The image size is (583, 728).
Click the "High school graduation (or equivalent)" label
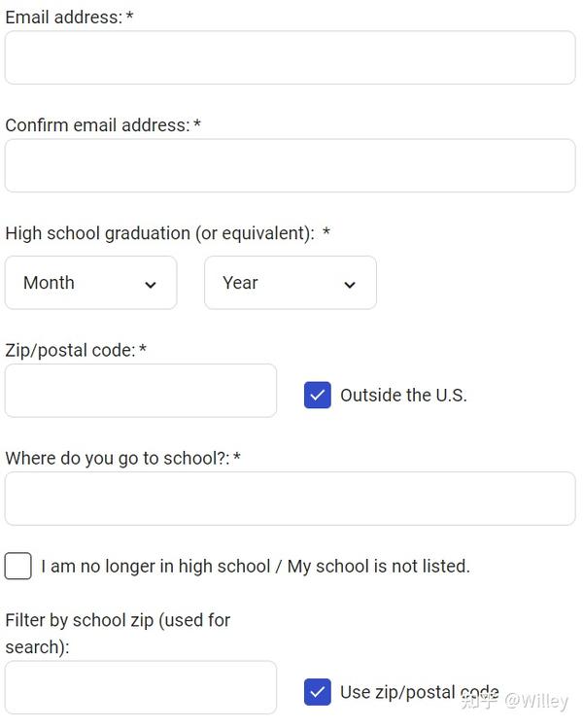[159, 233]
